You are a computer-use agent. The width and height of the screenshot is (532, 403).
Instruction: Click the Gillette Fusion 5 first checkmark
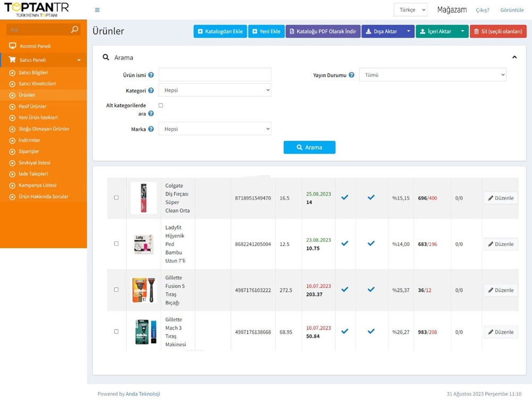pyautogui.click(x=345, y=289)
